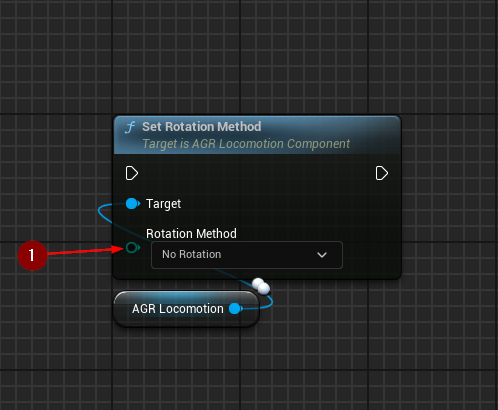Click the Target pin label

click(163, 204)
